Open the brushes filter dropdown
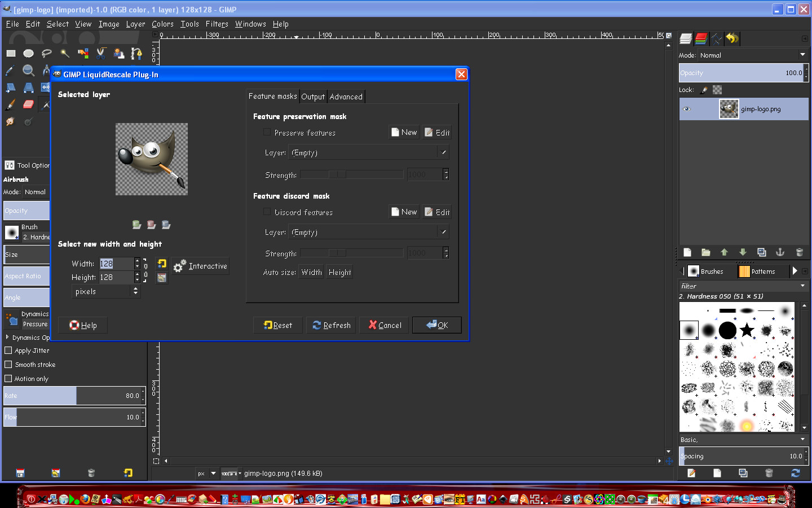 click(802, 286)
